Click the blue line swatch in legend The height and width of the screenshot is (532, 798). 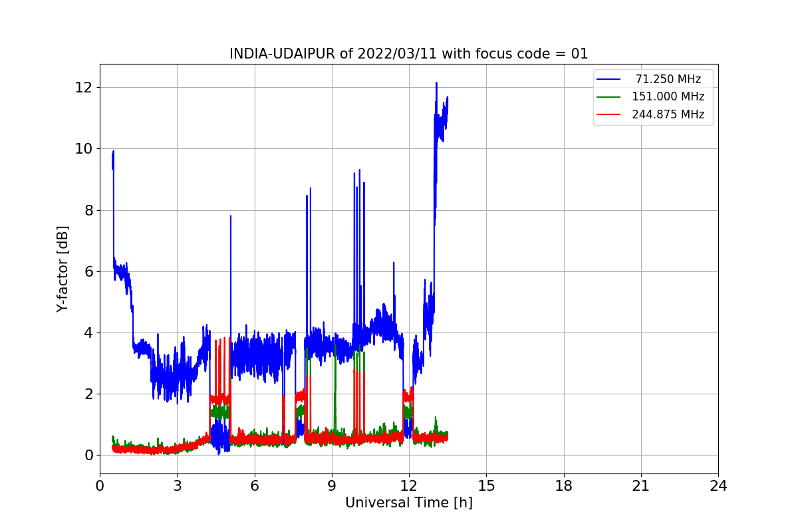point(609,79)
